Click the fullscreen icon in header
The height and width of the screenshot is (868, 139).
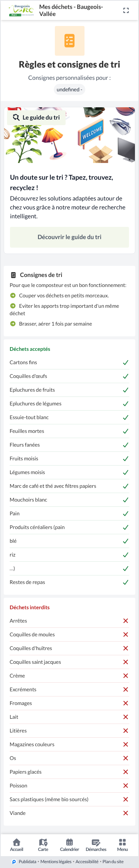126,10
